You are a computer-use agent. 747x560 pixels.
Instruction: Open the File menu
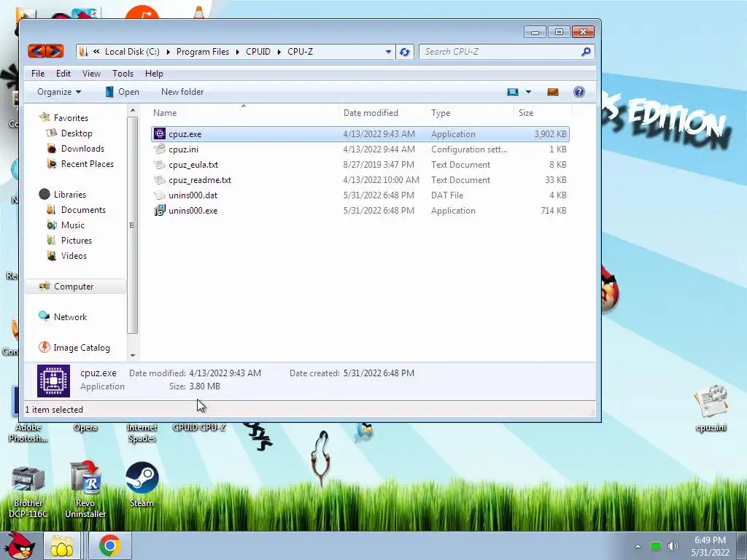coord(38,74)
